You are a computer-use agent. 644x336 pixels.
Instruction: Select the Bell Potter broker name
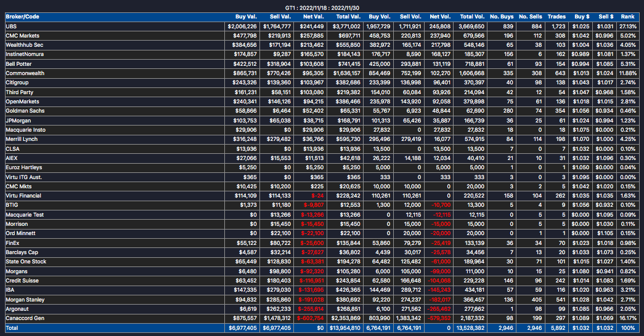pos(18,64)
